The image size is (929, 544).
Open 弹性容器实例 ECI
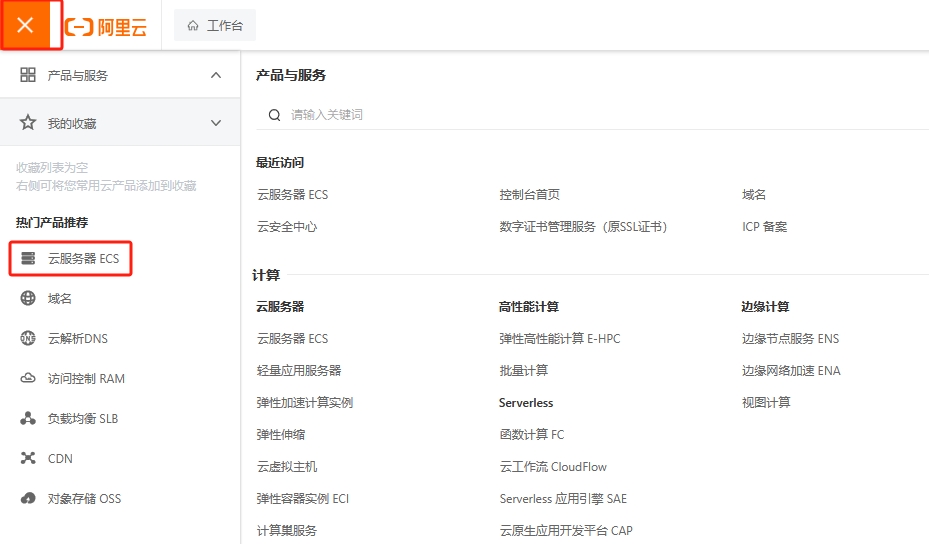(x=303, y=498)
